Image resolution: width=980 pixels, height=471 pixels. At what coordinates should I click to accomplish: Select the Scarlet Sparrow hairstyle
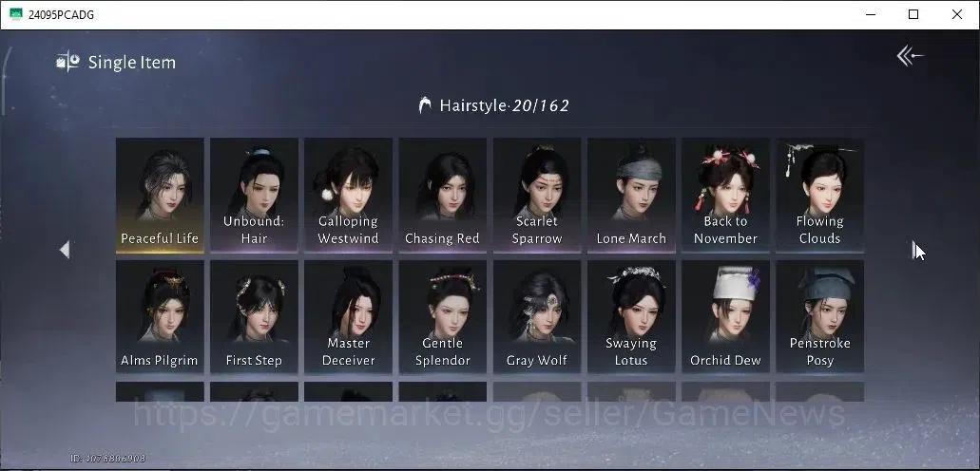coord(537,196)
